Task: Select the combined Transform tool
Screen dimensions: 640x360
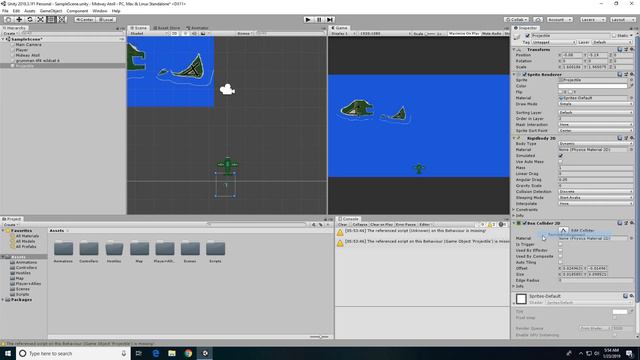Action: pos(61,20)
